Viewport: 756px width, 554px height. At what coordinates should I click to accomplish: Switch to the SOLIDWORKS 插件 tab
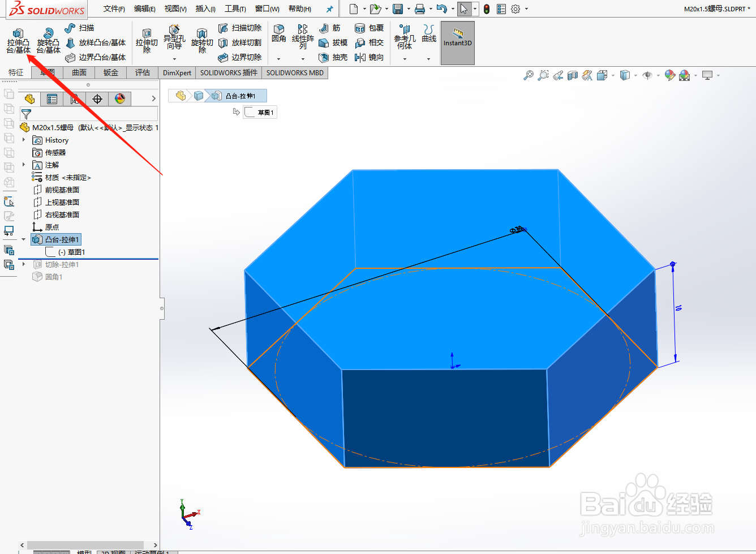pyautogui.click(x=229, y=72)
